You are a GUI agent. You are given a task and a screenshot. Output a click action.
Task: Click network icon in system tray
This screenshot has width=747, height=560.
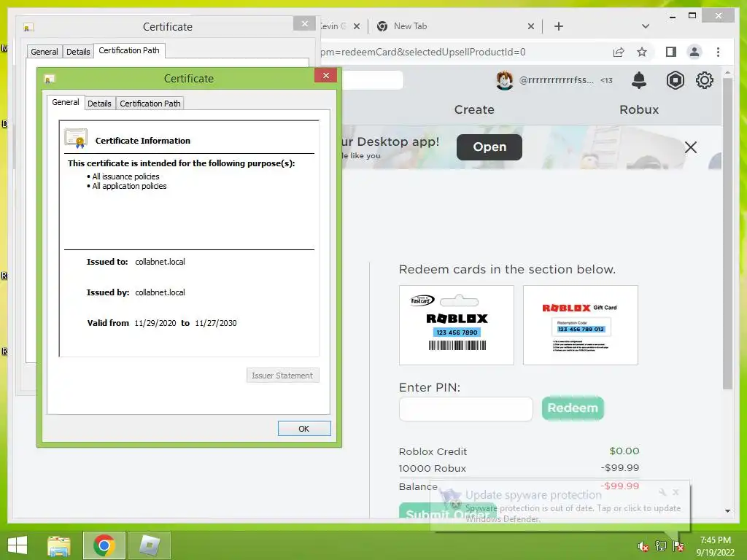[x=661, y=546]
